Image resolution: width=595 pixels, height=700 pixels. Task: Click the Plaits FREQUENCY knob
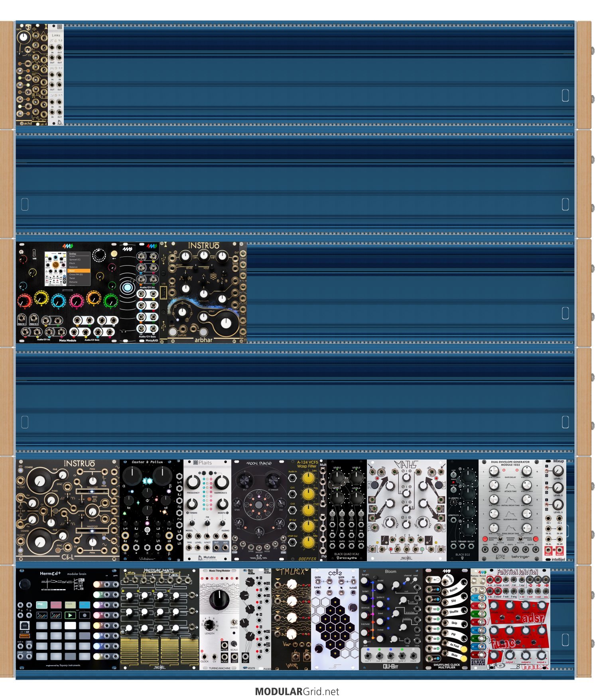193,482
